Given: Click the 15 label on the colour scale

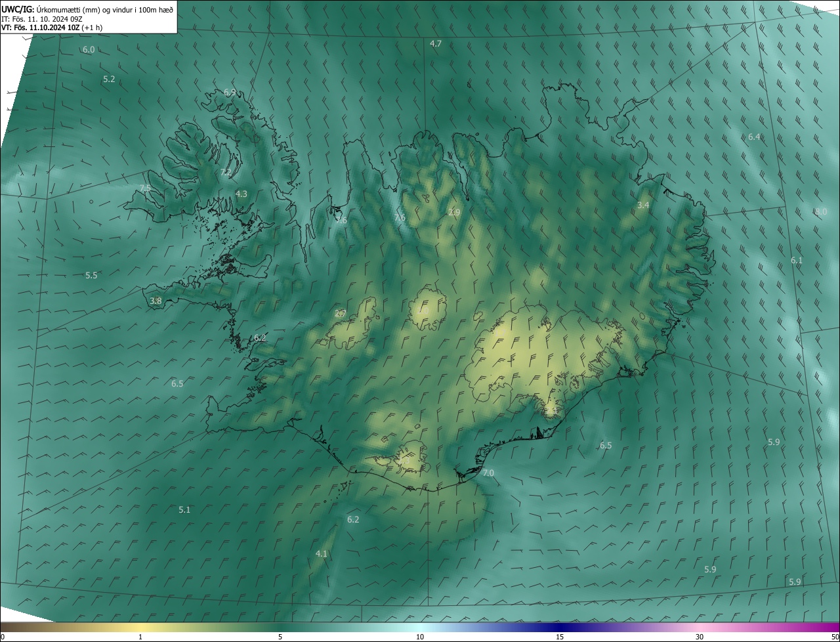Looking at the screenshot, I should tap(560, 637).
